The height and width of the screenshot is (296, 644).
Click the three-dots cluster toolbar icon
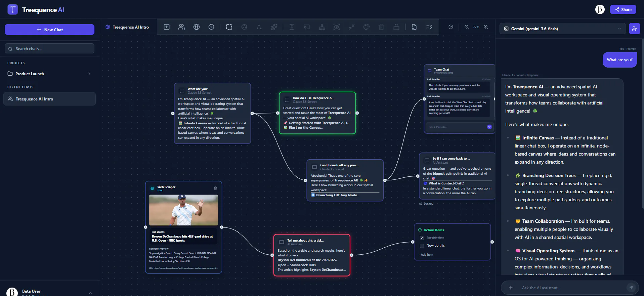[x=259, y=27]
